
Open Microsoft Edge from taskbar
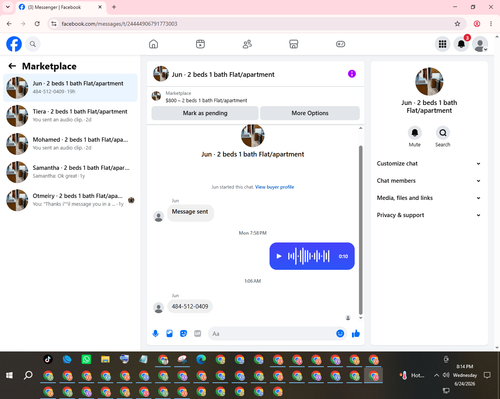click(201, 359)
